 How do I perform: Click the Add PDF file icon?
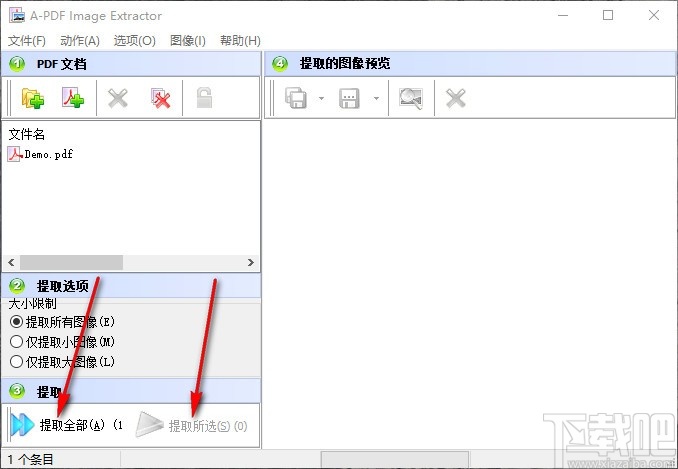(x=73, y=98)
